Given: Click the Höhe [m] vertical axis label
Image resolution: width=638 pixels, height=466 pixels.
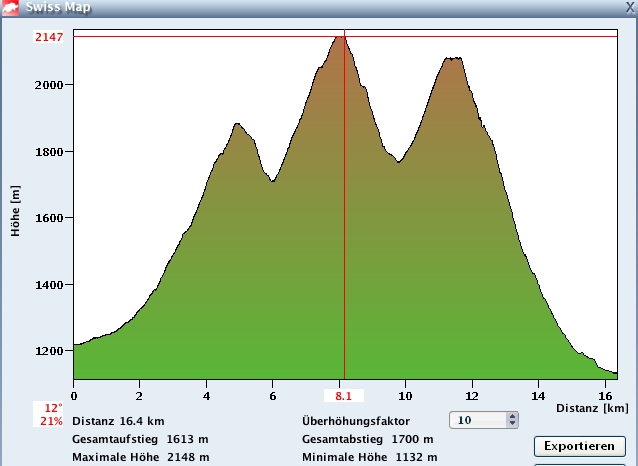Looking at the screenshot, I should point(16,211).
